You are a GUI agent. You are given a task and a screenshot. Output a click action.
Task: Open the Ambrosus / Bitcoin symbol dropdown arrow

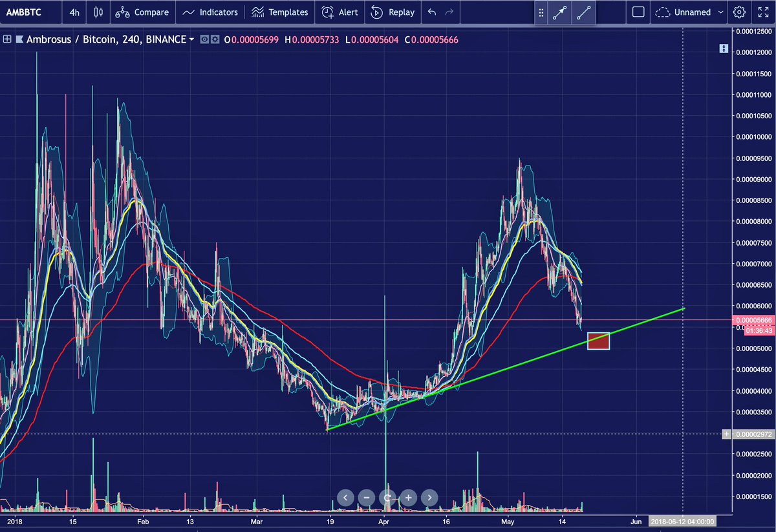191,40
